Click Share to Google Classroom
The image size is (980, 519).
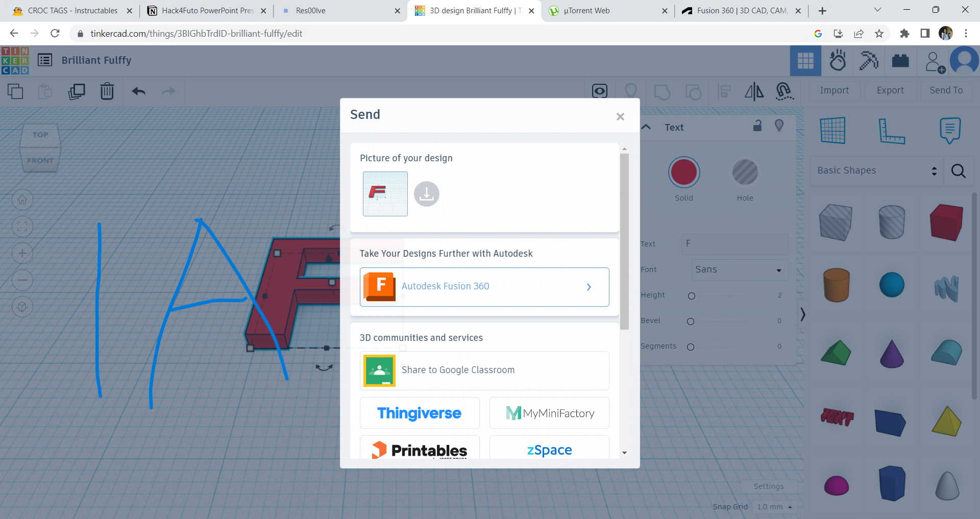pos(484,370)
